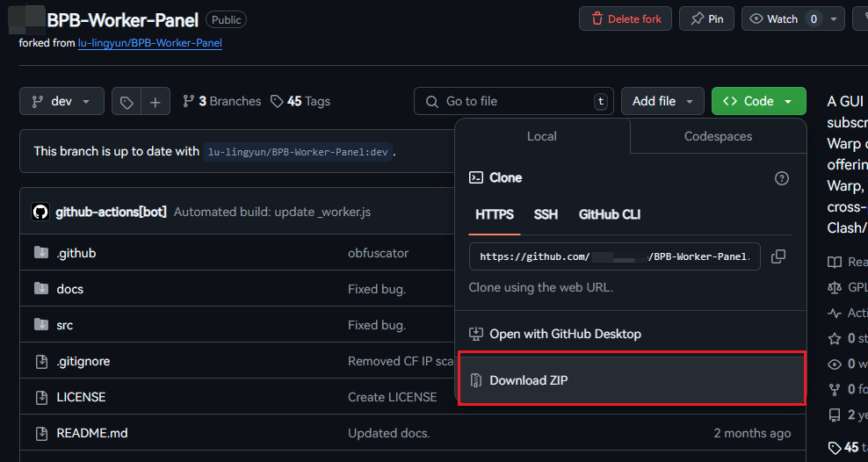Click the README.md file icon
This screenshot has width=868, height=462.
41,433
